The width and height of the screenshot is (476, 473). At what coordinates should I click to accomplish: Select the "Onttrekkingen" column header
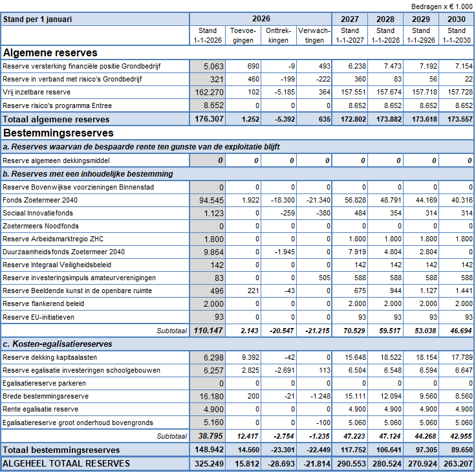pyautogui.click(x=279, y=36)
